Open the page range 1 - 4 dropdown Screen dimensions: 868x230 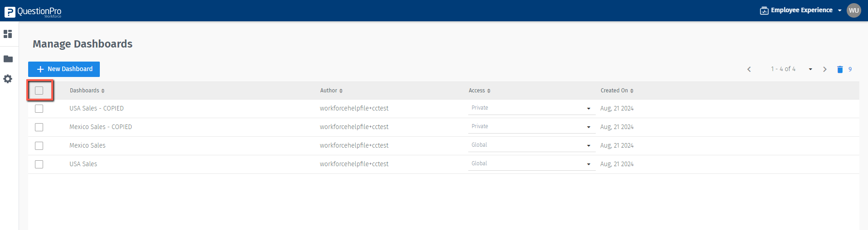pyautogui.click(x=810, y=69)
